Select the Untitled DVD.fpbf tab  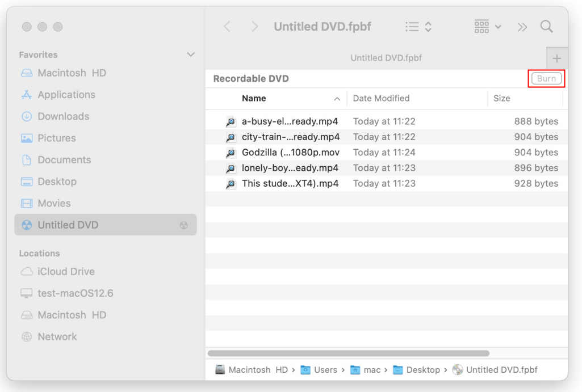386,58
